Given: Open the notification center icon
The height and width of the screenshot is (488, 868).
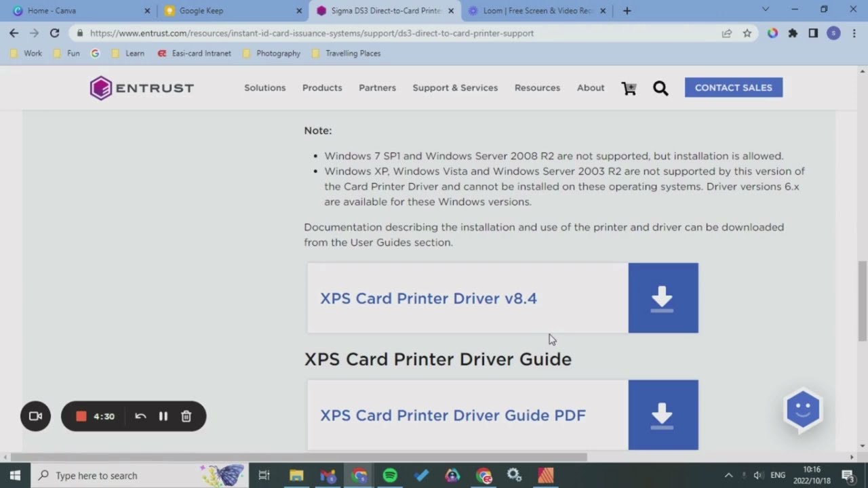Looking at the screenshot, I should point(848,475).
